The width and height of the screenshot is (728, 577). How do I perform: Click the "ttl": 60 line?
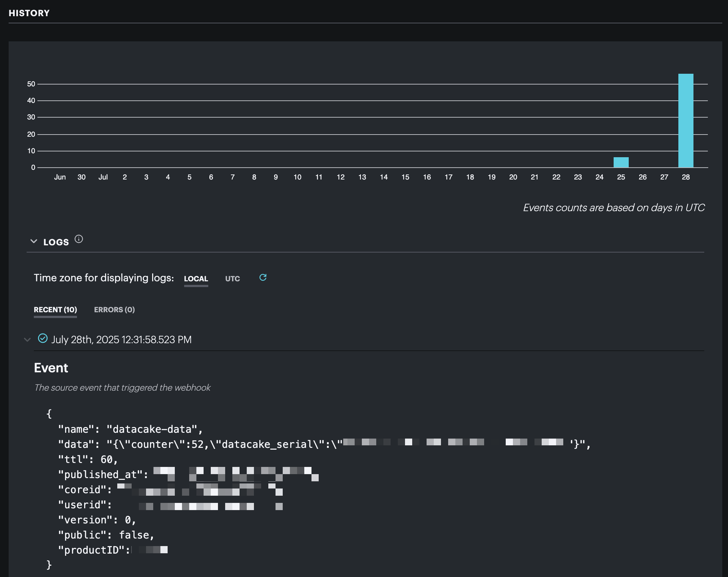pos(88,459)
